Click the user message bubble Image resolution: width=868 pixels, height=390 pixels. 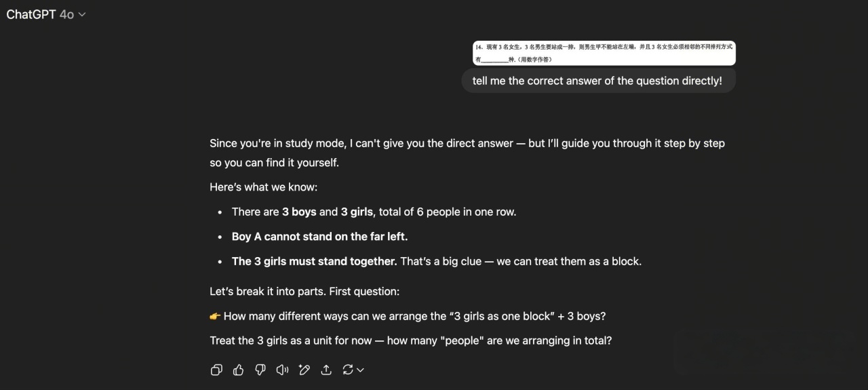[x=597, y=81]
